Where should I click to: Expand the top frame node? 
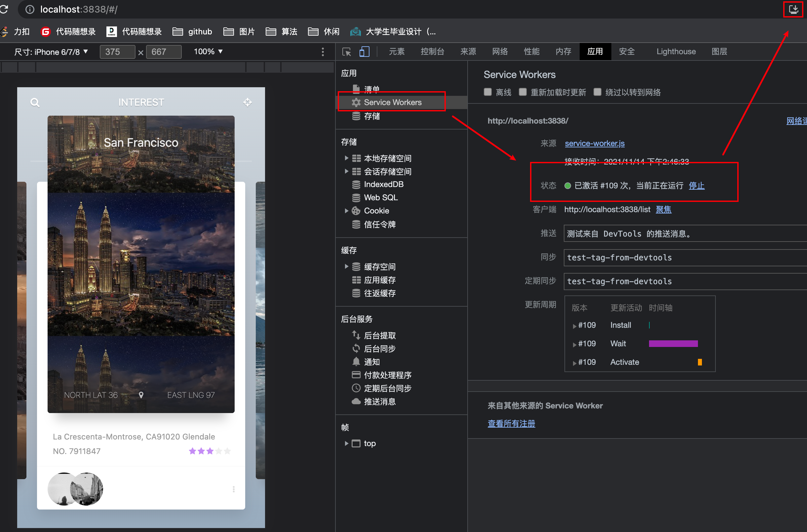(x=346, y=443)
